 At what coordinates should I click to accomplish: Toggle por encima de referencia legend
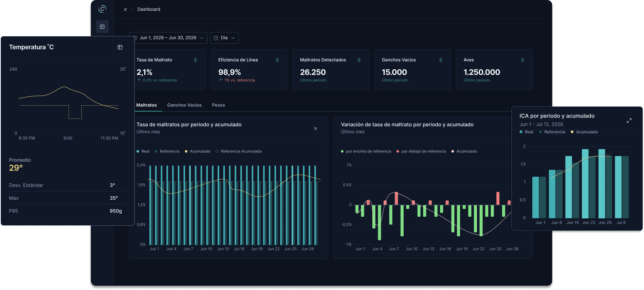(366, 151)
